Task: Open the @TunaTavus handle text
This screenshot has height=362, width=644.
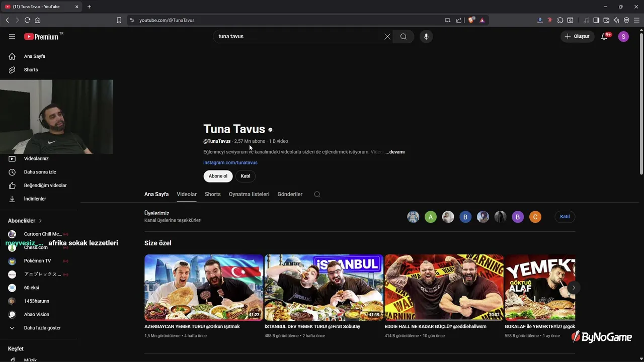Action: tap(217, 141)
